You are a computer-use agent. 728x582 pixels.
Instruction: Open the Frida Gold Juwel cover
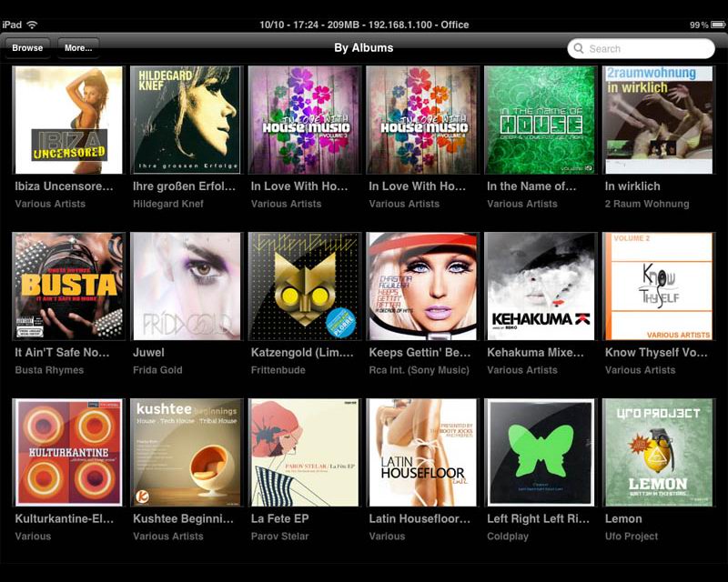point(187,286)
